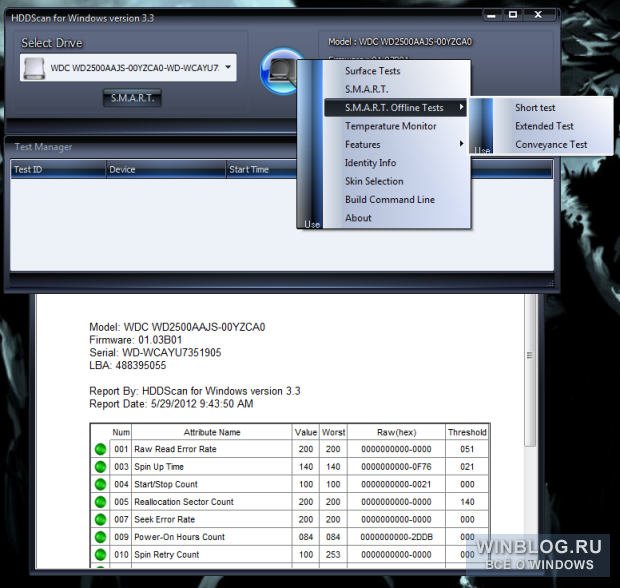620x588 pixels.
Task: Click the Device column header
Action: pyautogui.click(x=166, y=169)
